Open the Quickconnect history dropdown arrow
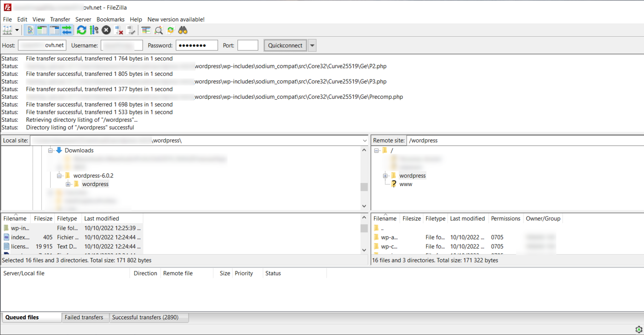This screenshot has height=335, width=644. [x=312, y=45]
